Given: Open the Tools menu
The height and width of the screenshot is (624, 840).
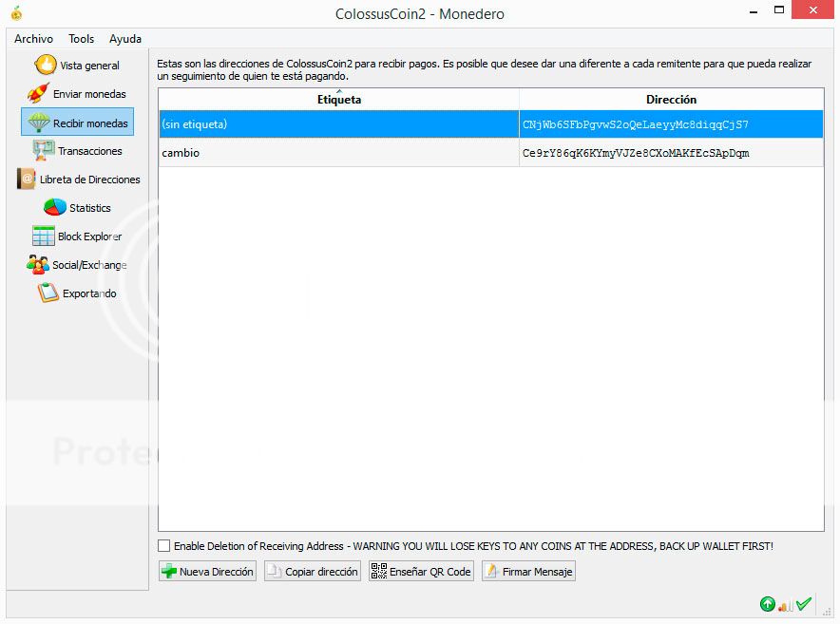Looking at the screenshot, I should point(82,39).
